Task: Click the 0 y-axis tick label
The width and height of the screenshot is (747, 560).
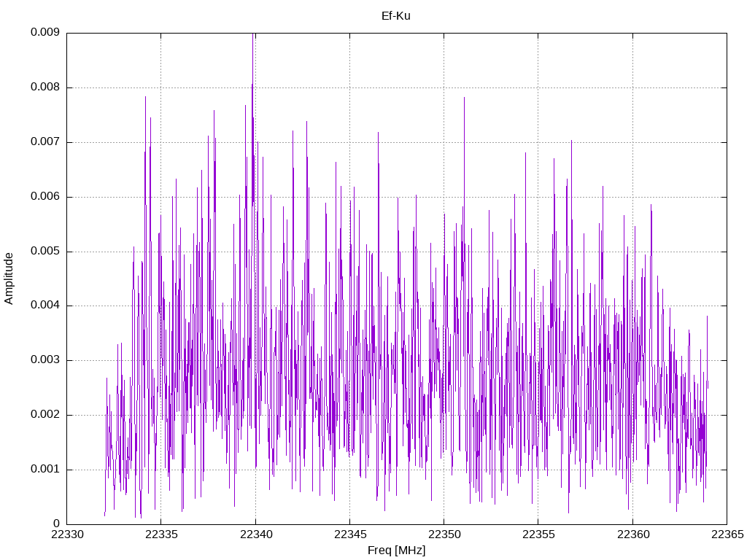Action: click(x=57, y=524)
